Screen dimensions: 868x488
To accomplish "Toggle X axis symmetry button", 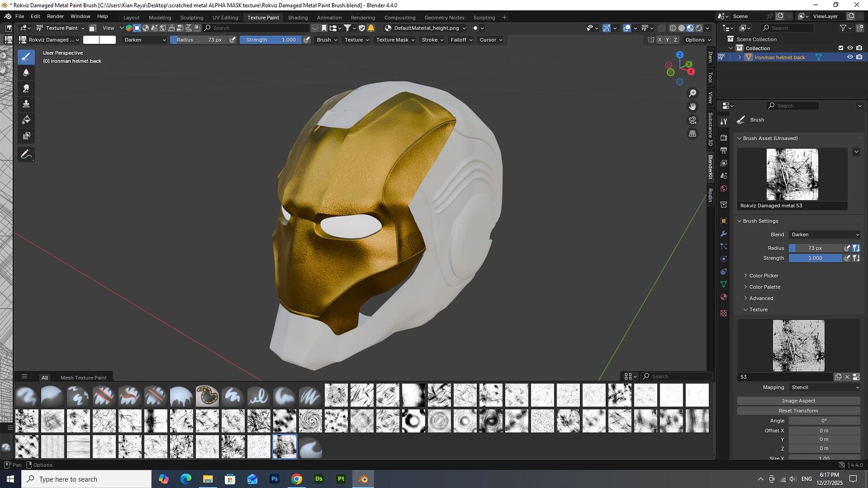I will pyautogui.click(x=660, y=40).
